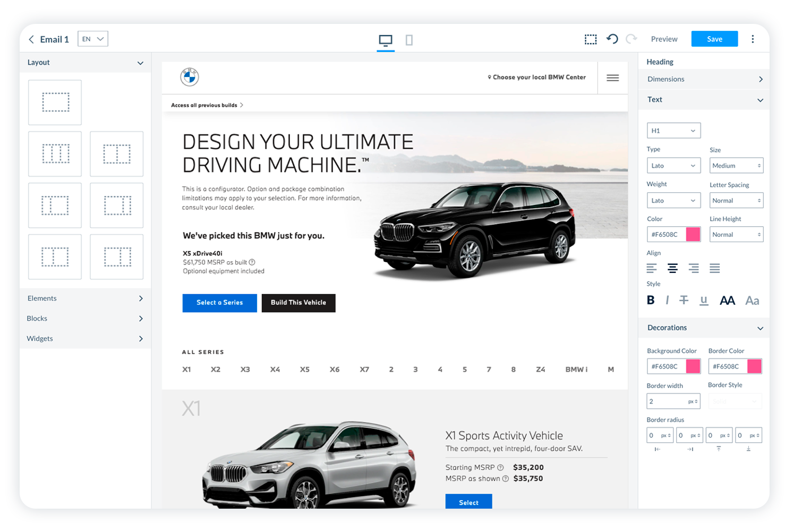Open the Size dropdown set to Medium
Image resolution: width=794 pixels, height=532 pixels.
[736, 166]
